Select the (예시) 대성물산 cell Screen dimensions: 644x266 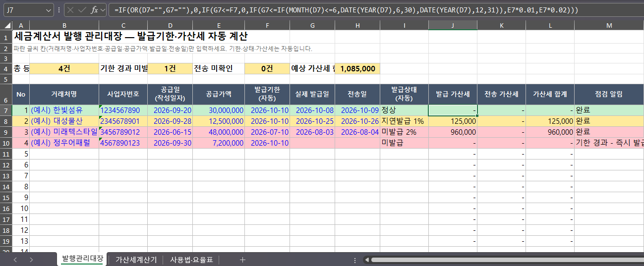click(64, 121)
